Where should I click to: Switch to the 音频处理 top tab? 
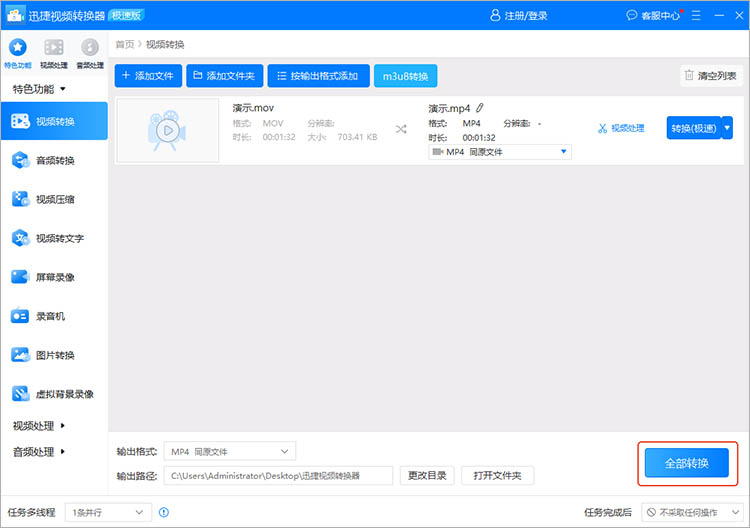point(90,53)
